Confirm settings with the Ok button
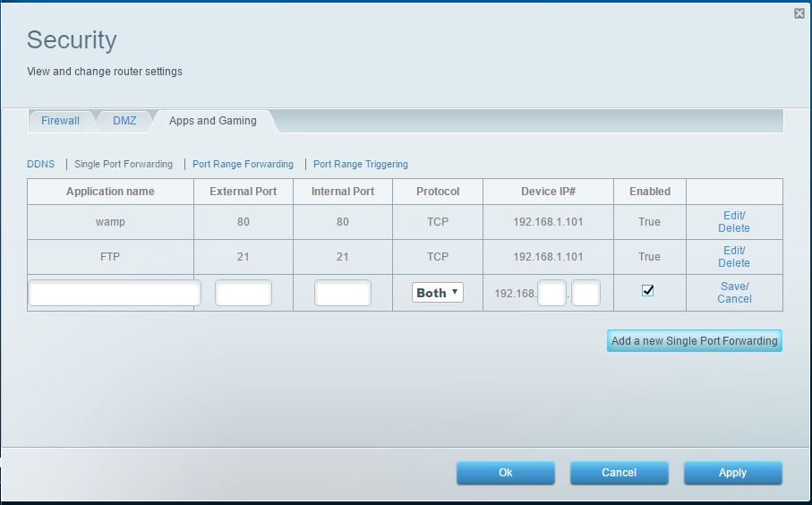Image resolution: width=812 pixels, height=505 pixels. [506, 473]
